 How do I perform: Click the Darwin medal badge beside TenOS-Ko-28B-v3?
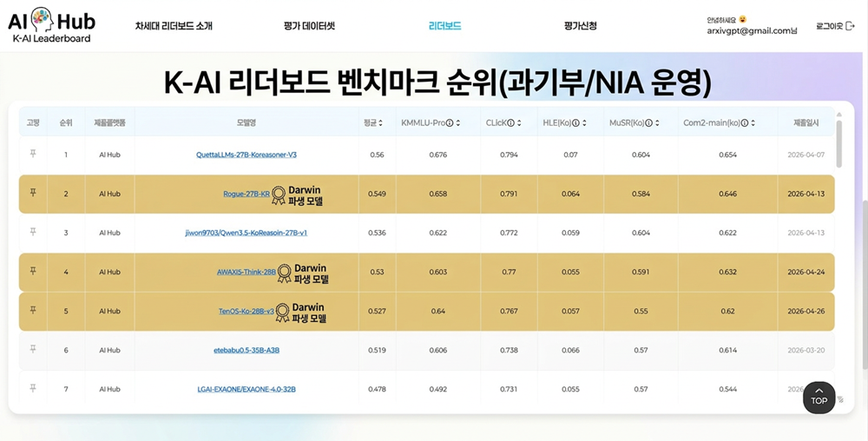pyautogui.click(x=283, y=313)
